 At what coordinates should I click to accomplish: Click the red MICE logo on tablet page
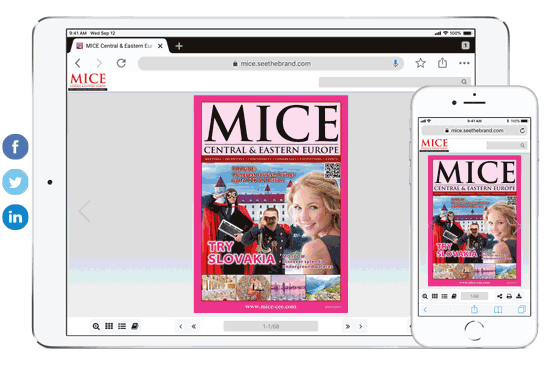88,81
